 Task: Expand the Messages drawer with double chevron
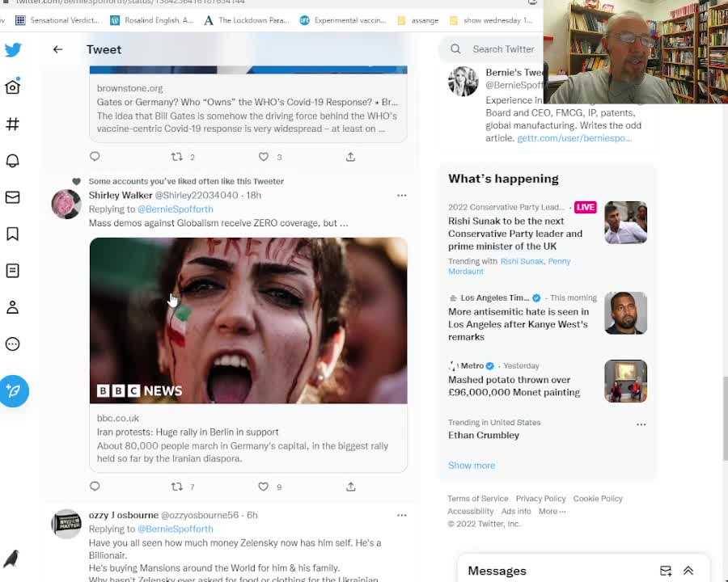point(688,571)
